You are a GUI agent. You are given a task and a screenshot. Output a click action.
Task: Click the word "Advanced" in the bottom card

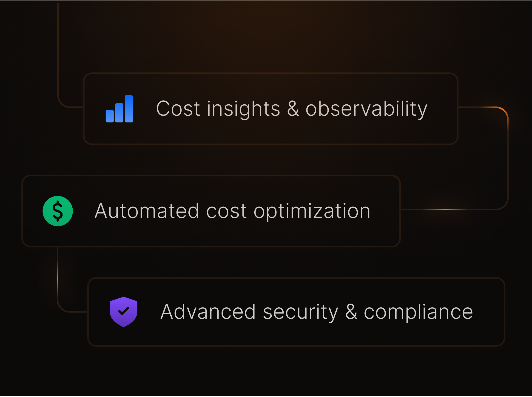[208, 312]
